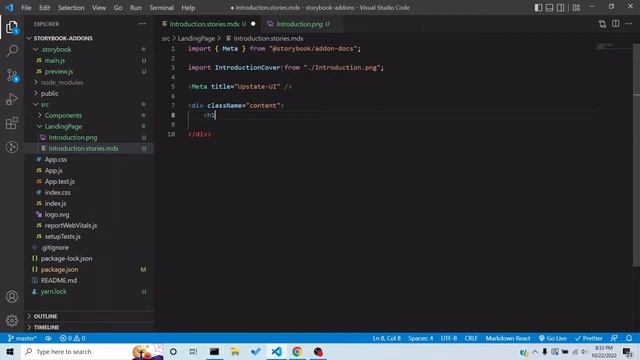Screen dimensions: 640x360
Task: Open the Search view in activity bar
Action: click(x=12, y=51)
